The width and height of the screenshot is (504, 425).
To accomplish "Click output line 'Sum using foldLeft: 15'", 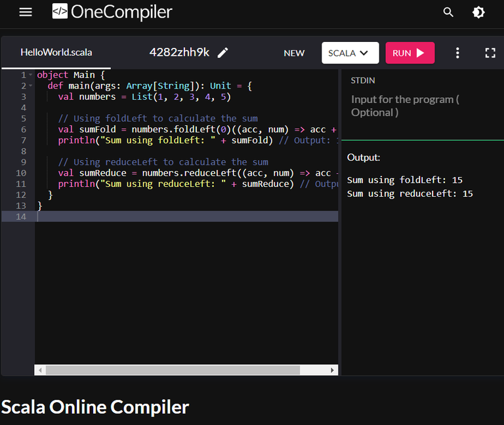I will (405, 180).
